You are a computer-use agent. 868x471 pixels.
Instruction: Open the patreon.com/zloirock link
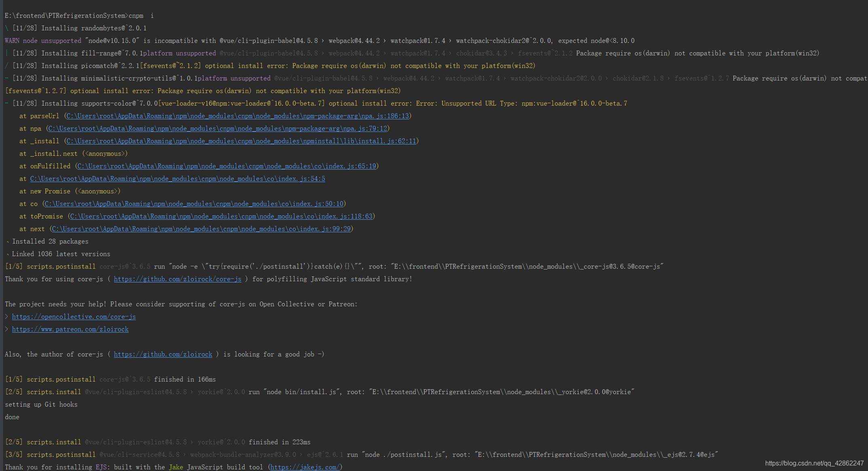pos(70,329)
